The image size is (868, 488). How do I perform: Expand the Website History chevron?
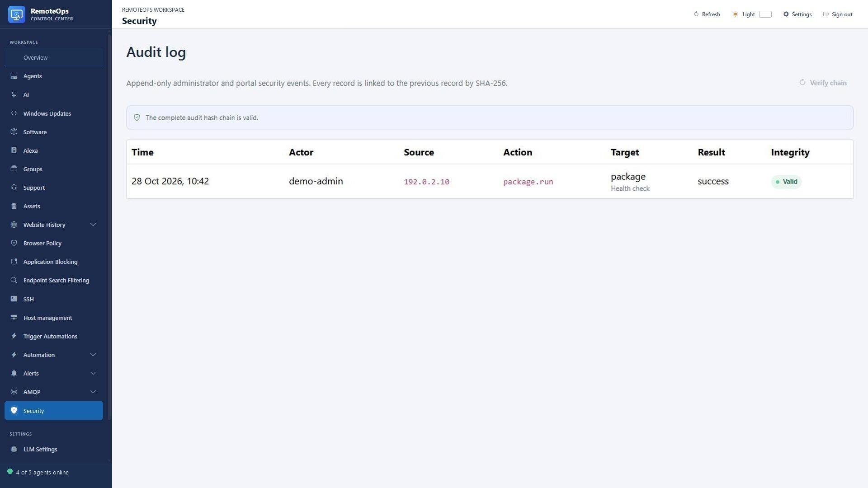(x=93, y=225)
